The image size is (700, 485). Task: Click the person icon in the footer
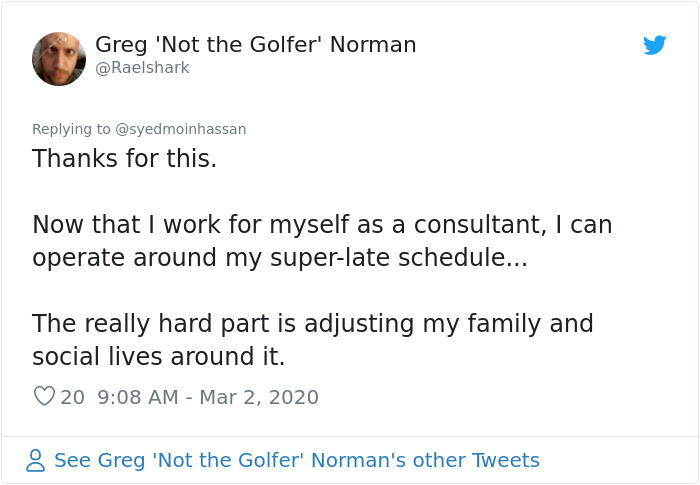tap(36, 460)
